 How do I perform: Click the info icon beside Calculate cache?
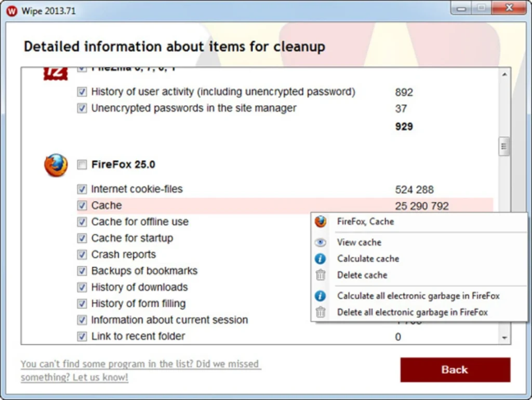click(x=321, y=258)
